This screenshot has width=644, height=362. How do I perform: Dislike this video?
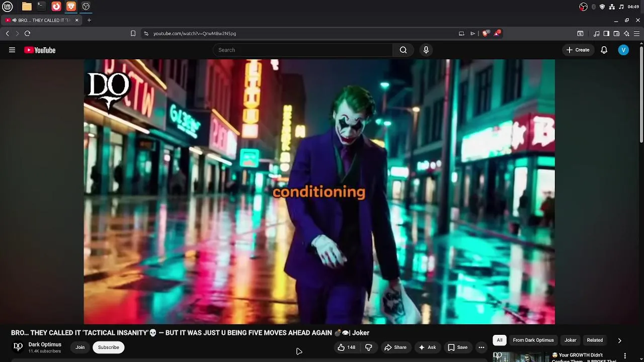coord(369,347)
